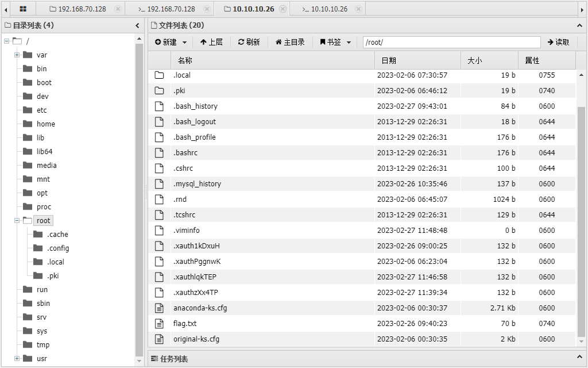Expand the var folder in tree
The image size is (588, 368).
17,55
